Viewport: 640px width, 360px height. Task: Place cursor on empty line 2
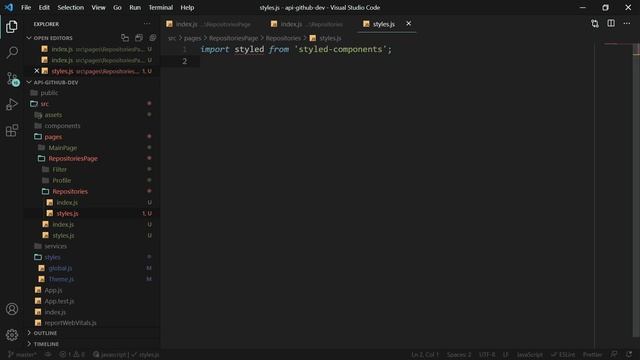point(396,61)
